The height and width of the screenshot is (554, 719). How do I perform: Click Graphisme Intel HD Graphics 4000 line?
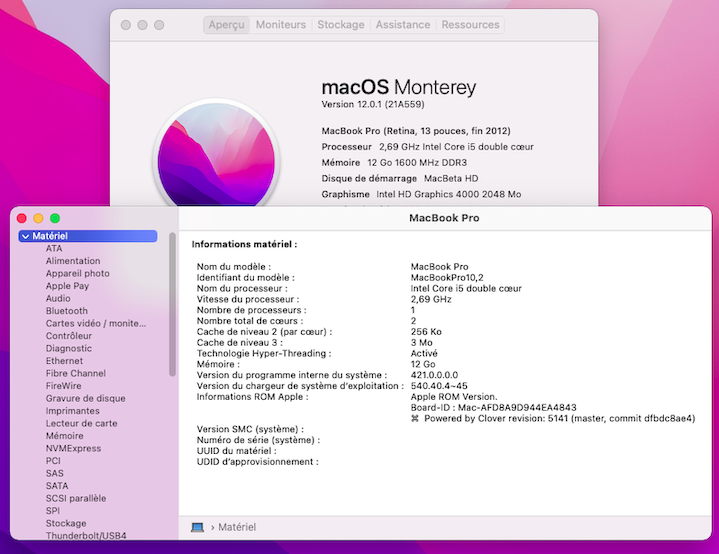pyautogui.click(x=421, y=194)
